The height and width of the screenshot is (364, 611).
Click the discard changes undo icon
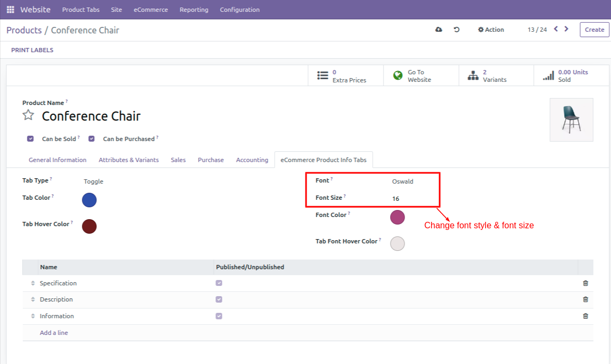coord(457,30)
